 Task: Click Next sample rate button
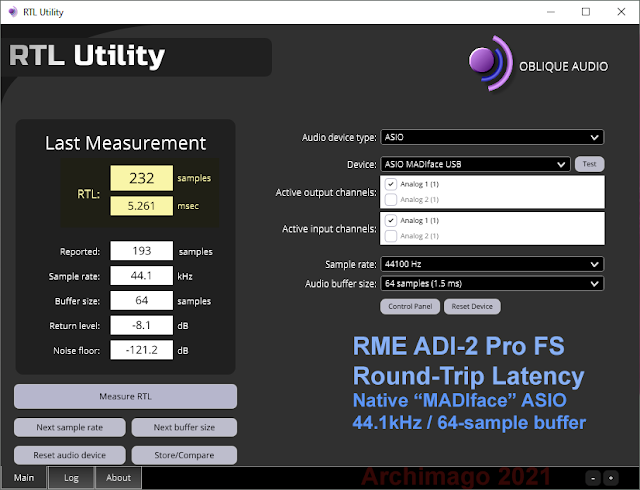click(x=70, y=428)
